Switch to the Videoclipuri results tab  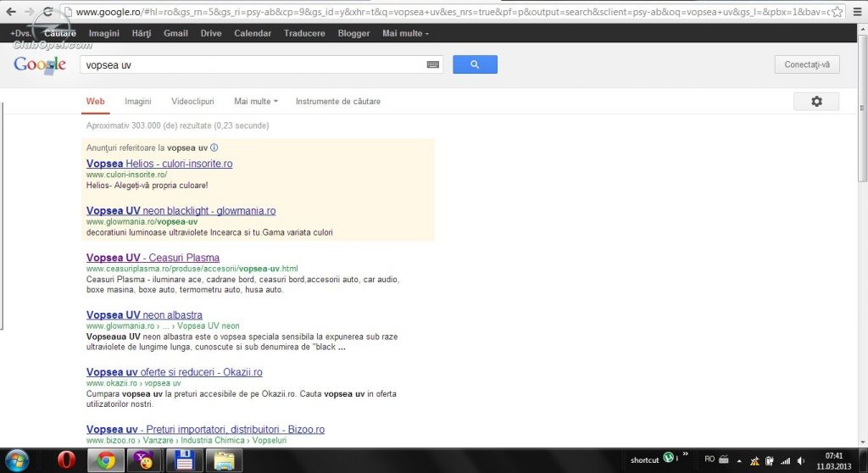click(x=192, y=102)
